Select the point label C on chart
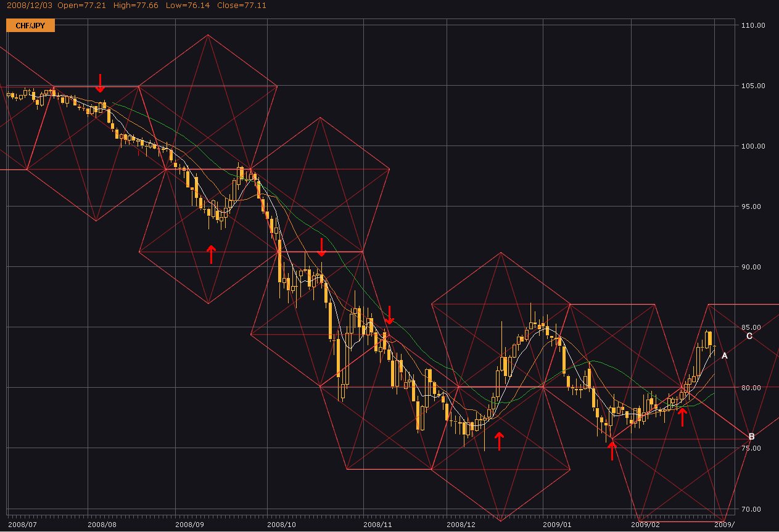Image resolution: width=779 pixels, height=532 pixels. click(749, 336)
